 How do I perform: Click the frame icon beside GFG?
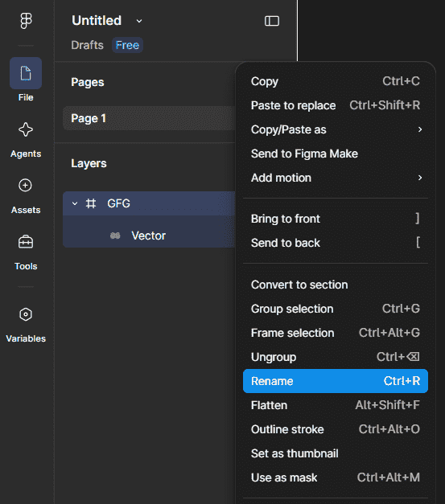click(91, 203)
